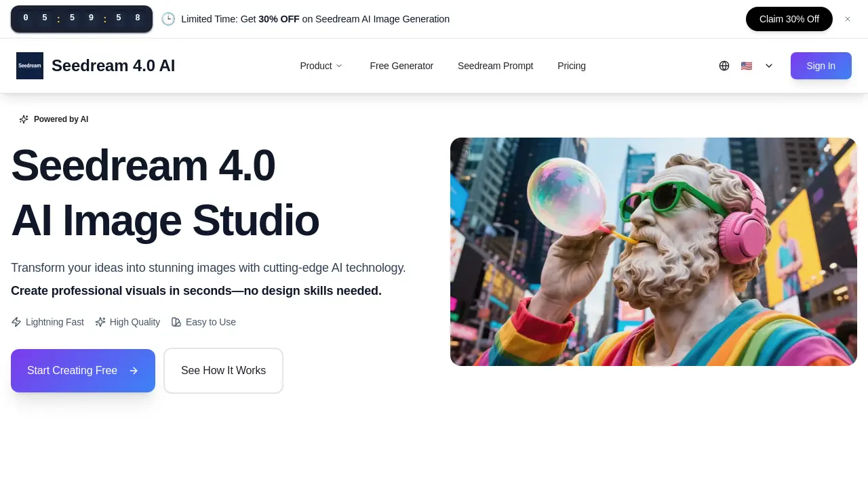868x488 pixels.
Task: Click the Lightning Fast label
Action: (x=55, y=322)
